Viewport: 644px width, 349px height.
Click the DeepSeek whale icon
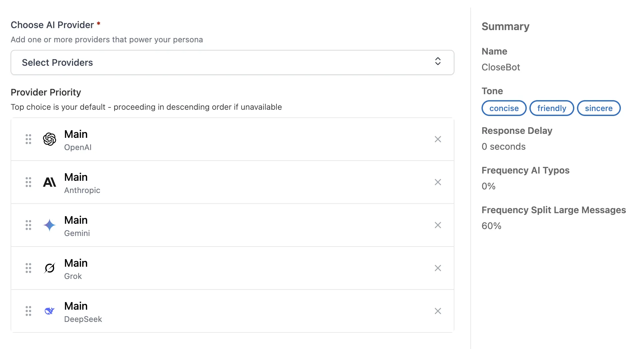point(50,311)
